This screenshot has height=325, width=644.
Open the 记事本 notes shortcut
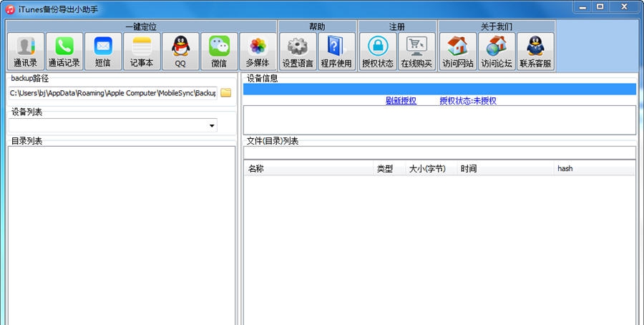coord(142,52)
